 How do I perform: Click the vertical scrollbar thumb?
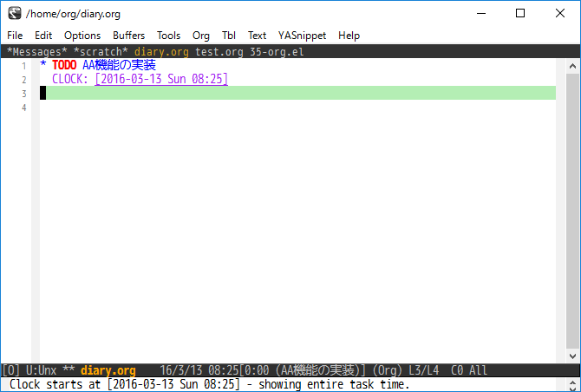(572, 212)
